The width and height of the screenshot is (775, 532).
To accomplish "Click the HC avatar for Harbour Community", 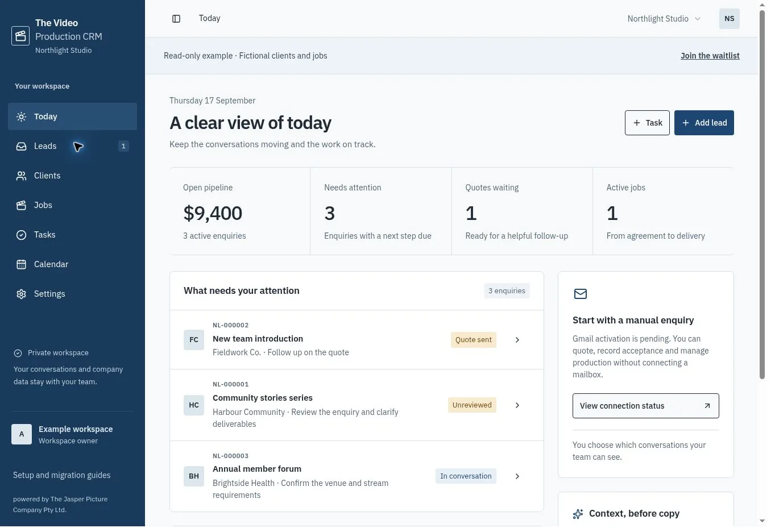I will (x=194, y=405).
